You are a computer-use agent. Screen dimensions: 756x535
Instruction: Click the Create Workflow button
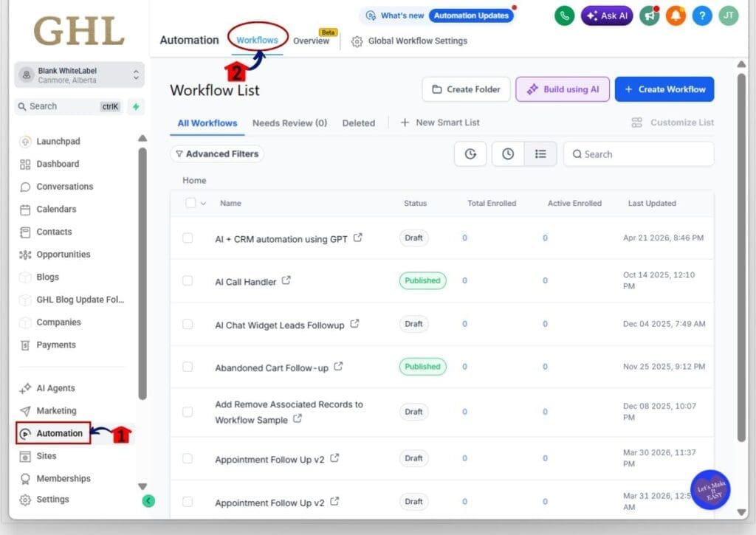coord(664,89)
